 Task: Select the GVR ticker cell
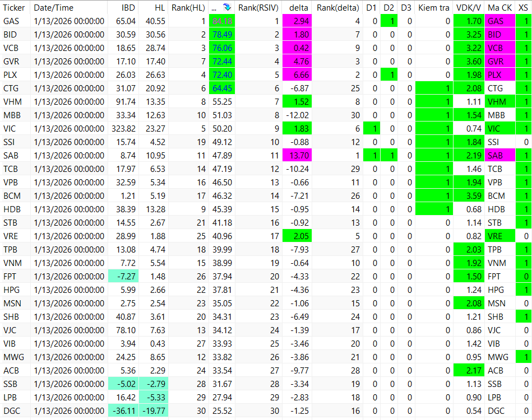(x=15, y=62)
